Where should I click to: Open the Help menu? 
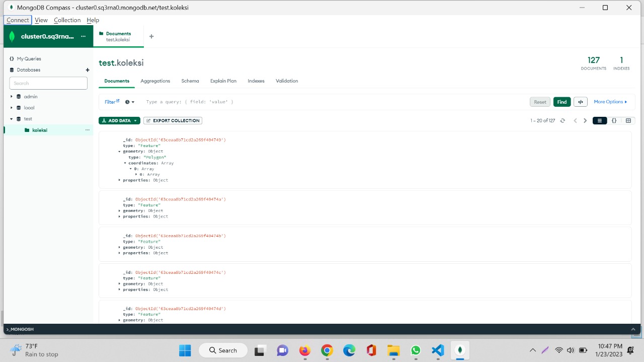pyautogui.click(x=93, y=20)
